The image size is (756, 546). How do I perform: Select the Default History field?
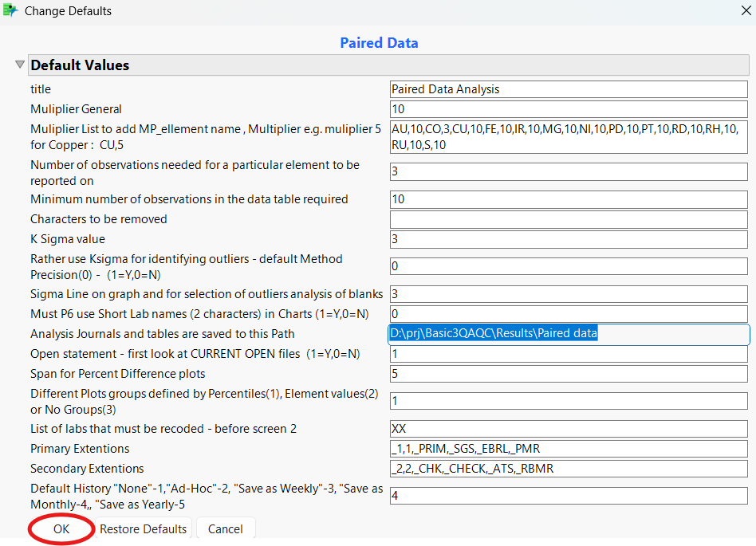pyautogui.click(x=568, y=496)
